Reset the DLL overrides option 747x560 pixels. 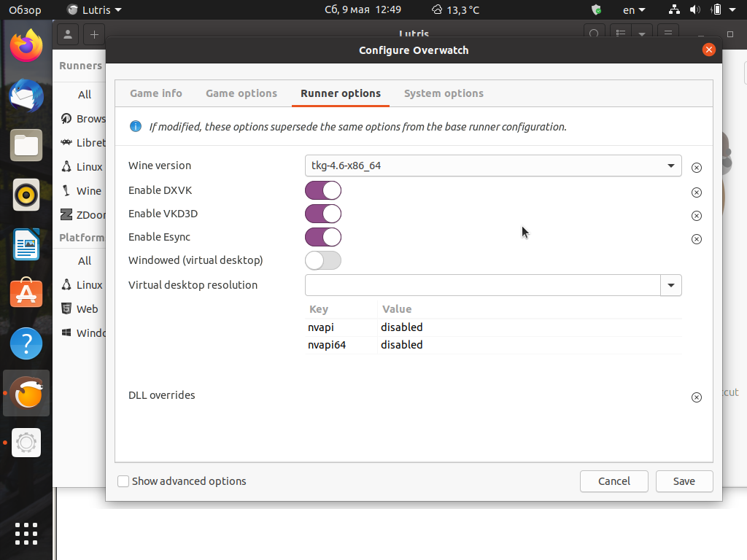pos(696,397)
